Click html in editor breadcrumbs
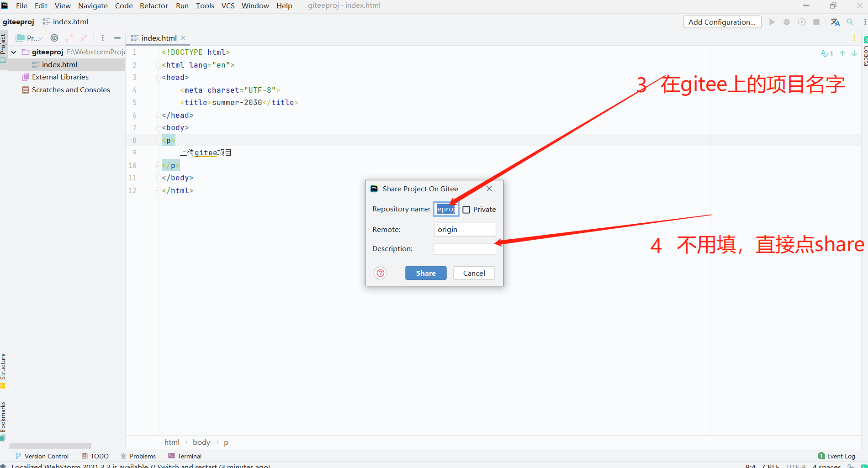Viewport: 868px width, 468px height. click(x=172, y=442)
